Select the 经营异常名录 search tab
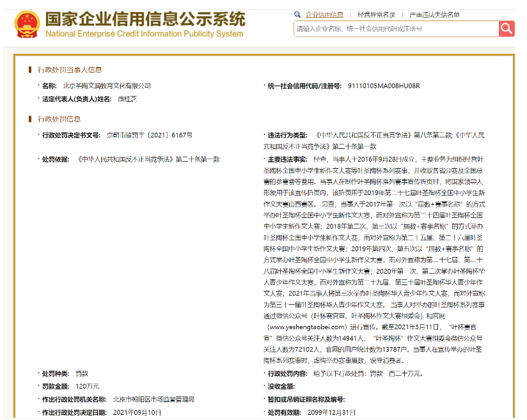Viewport: 527px width, 420px height. pyautogui.click(x=376, y=15)
